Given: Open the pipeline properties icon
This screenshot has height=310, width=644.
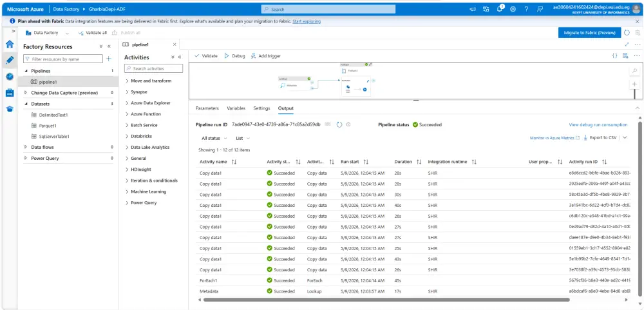Looking at the screenshot, I should pos(625,55).
